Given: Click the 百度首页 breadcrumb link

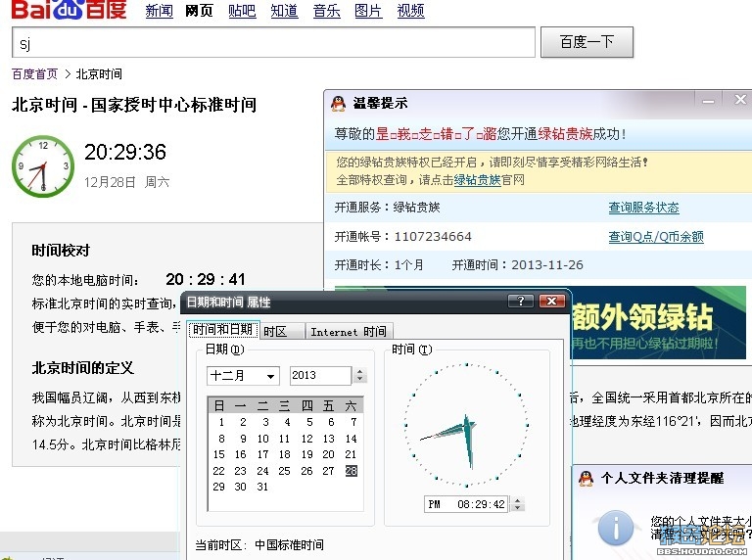Looking at the screenshot, I should pyautogui.click(x=34, y=73).
